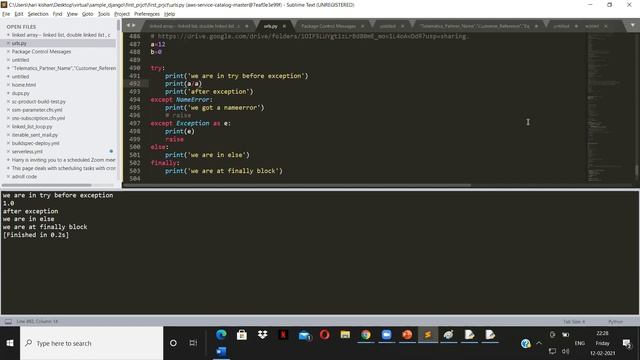
Task: Select adroll code in sidebar
Action: [x=24, y=177]
